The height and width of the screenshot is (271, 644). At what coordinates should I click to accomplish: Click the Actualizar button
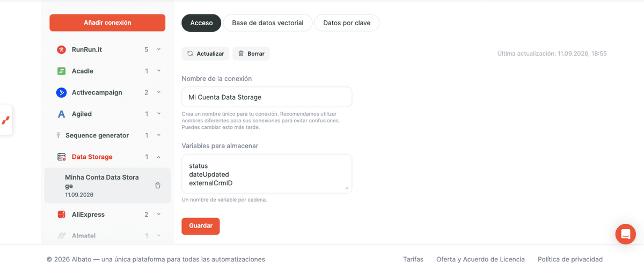[x=206, y=54]
